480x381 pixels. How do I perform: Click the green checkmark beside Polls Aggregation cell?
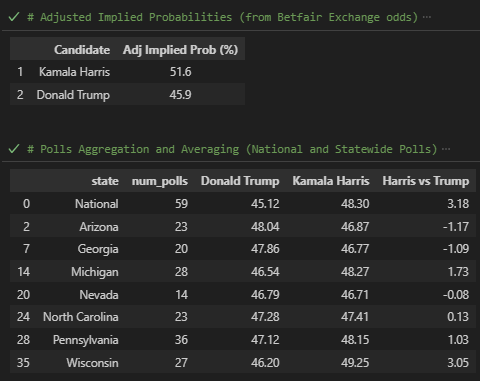click(14, 149)
